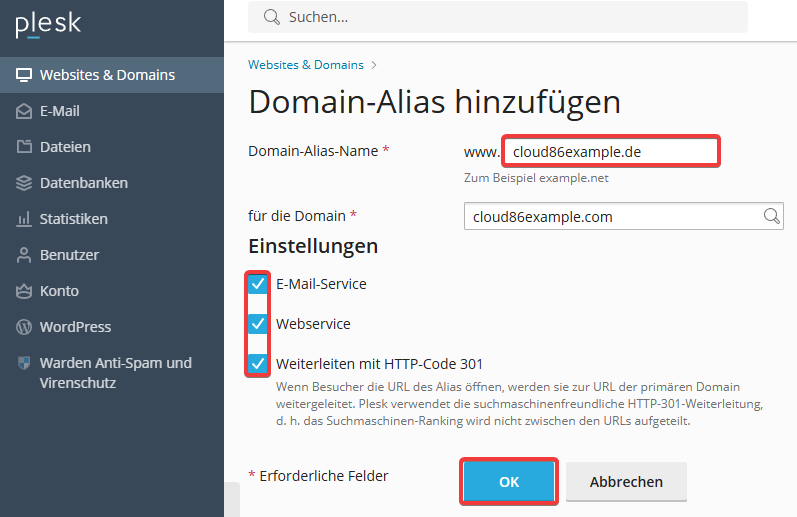Follow the Websites & Domains breadcrumb link
Viewport: 797px width, 517px height.
pyautogui.click(x=306, y=65)
